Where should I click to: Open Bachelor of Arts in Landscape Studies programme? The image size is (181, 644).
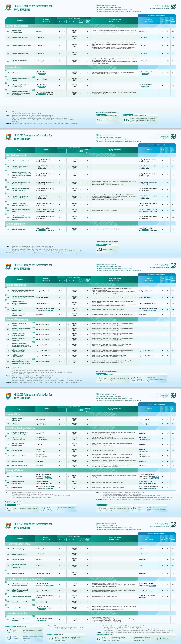(x=21, y=45)
